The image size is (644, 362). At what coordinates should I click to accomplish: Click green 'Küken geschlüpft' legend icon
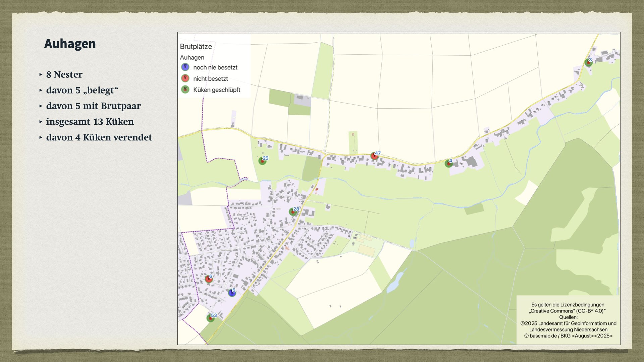(185, 89)
